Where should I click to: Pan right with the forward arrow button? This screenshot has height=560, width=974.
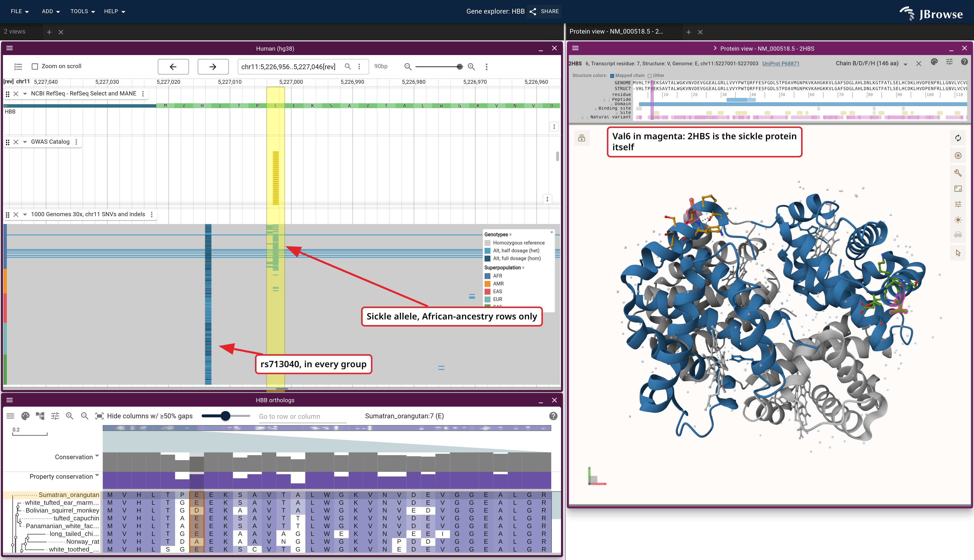coord(213,66)
